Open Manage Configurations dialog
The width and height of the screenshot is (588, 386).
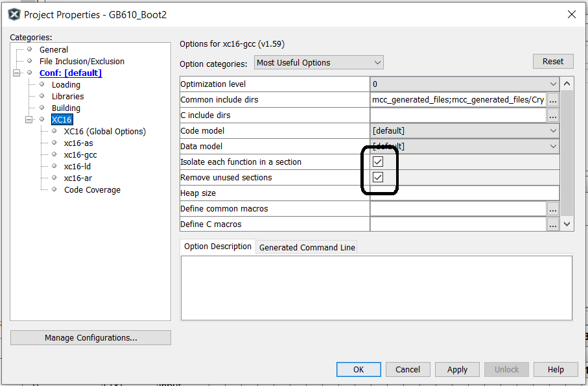pyautogui.click(x=91, y=337)
